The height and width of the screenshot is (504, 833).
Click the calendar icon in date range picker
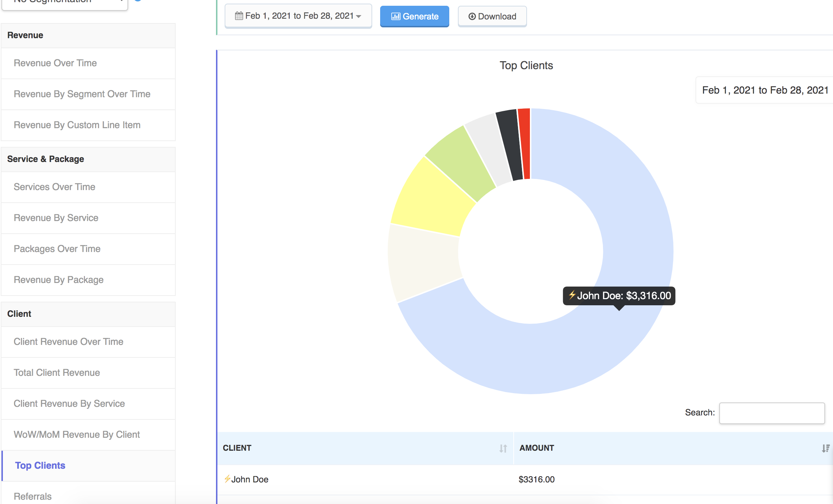(239, 16)
